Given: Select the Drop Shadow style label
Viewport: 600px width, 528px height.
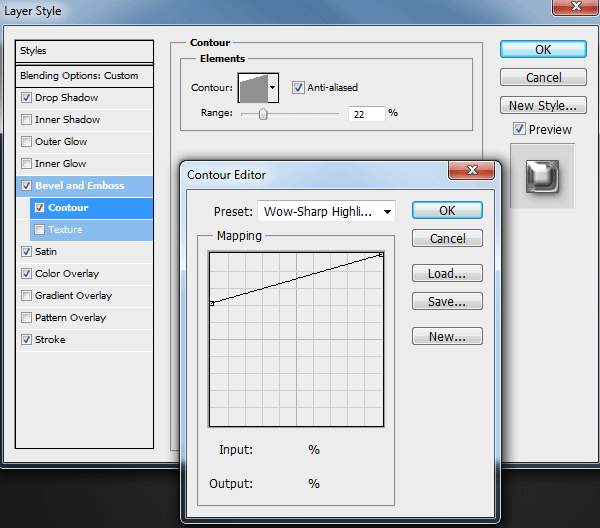Looking at the screenshot, I should coord(67,98).
